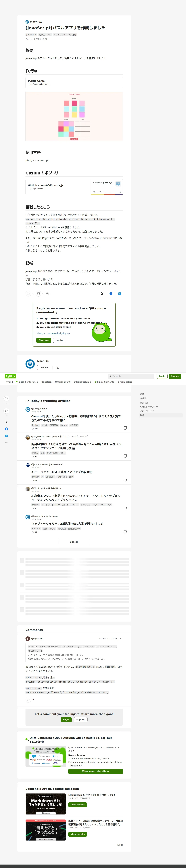Click the アウトプット tag under article title

(x=60, y=35)
